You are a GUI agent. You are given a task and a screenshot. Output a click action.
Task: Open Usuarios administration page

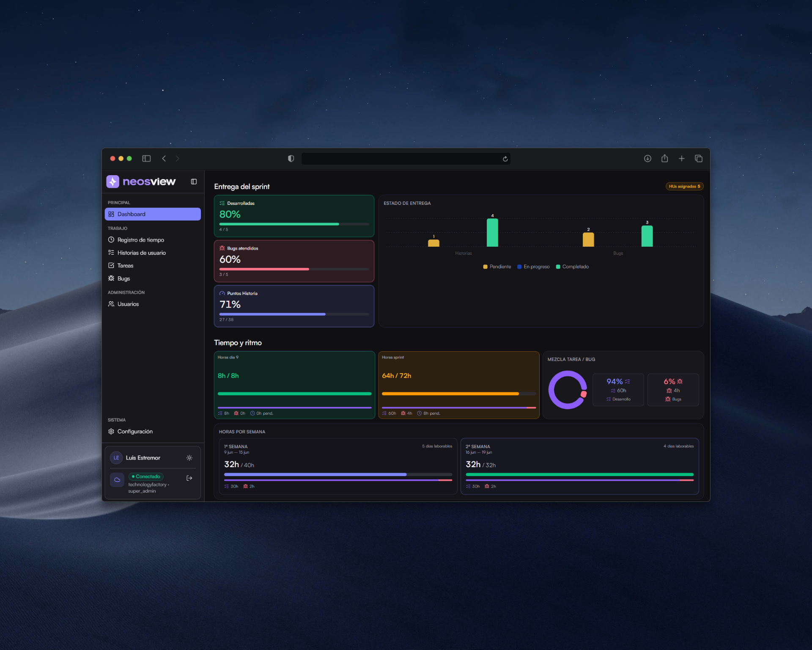point(153,304)
